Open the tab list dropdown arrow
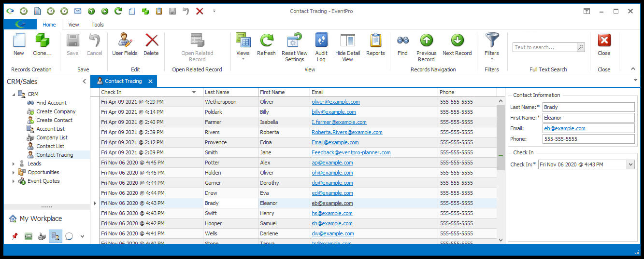This screenshot has width=644, height=259. click(635, 80)
